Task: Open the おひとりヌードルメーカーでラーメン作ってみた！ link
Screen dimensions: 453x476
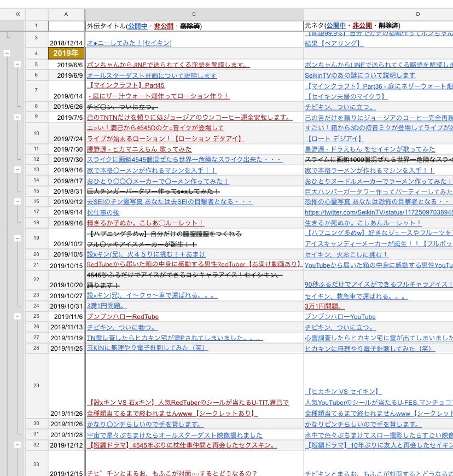Action: coord(378,181)
